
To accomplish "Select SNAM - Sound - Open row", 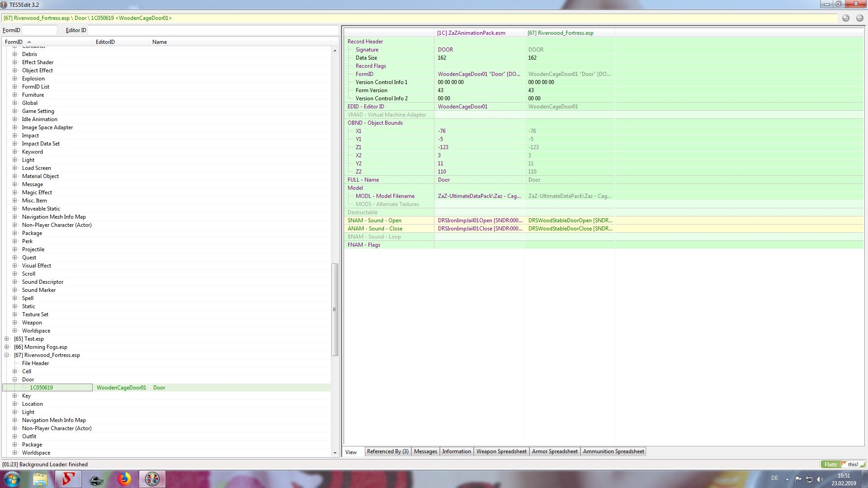I will [x=604, y=221].
